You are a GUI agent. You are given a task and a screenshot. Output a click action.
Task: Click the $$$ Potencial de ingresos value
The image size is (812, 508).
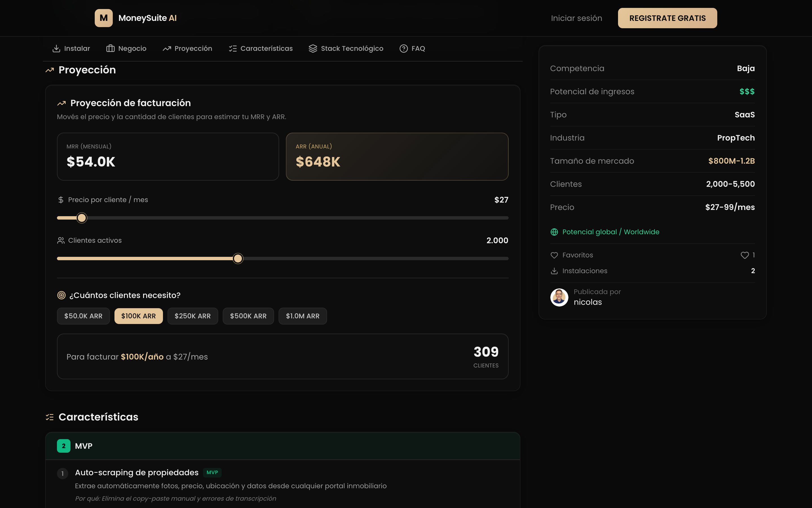pos(747,92)
